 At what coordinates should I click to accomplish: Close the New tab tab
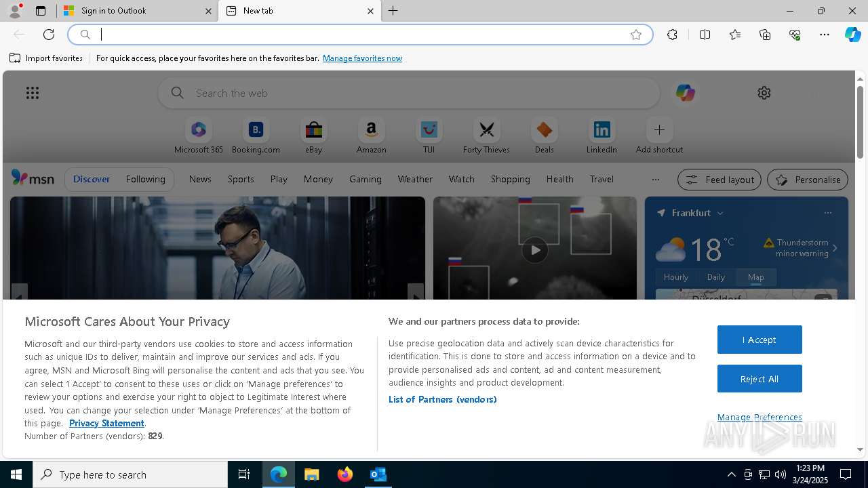click(370, 11)
